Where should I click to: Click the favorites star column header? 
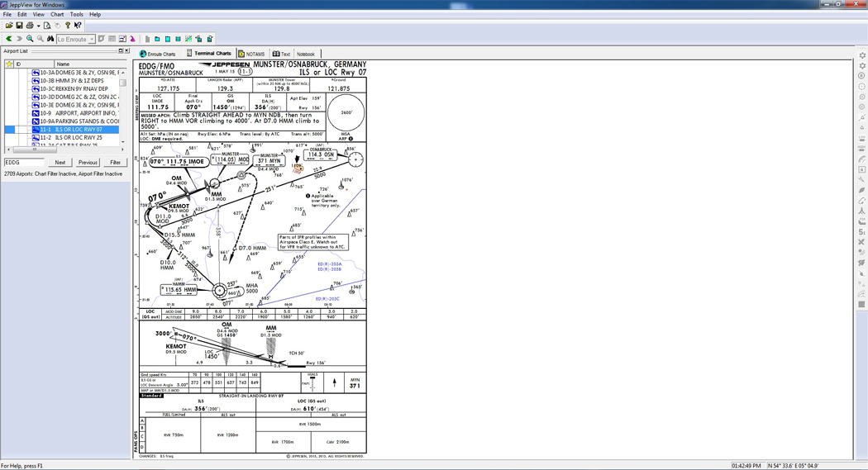click(9, 64)
